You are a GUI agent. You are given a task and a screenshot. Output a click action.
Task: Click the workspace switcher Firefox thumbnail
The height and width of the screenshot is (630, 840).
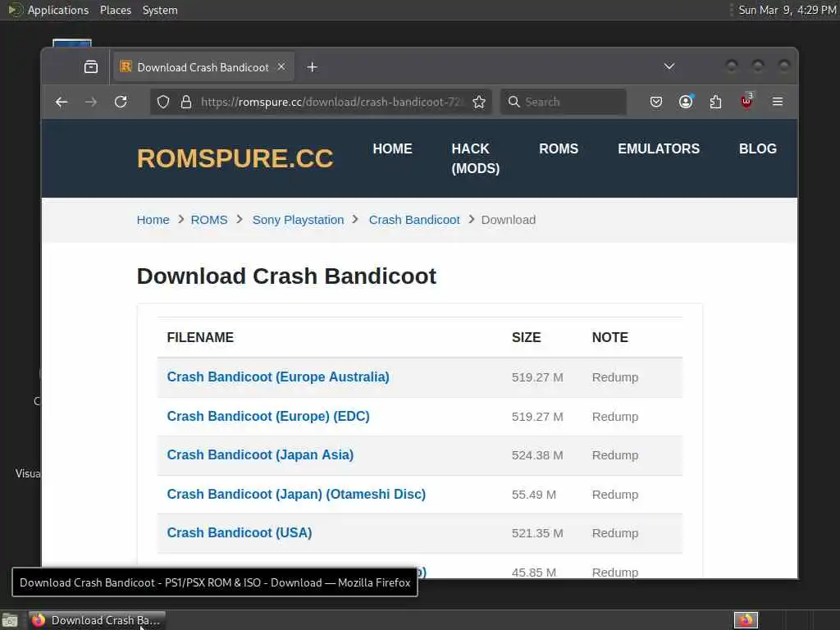click(746, 620)
